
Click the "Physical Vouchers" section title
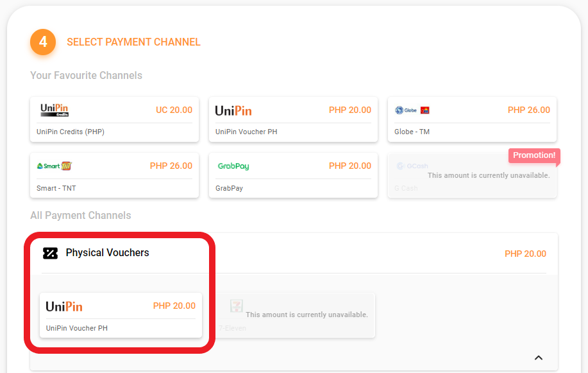point(107,252)
